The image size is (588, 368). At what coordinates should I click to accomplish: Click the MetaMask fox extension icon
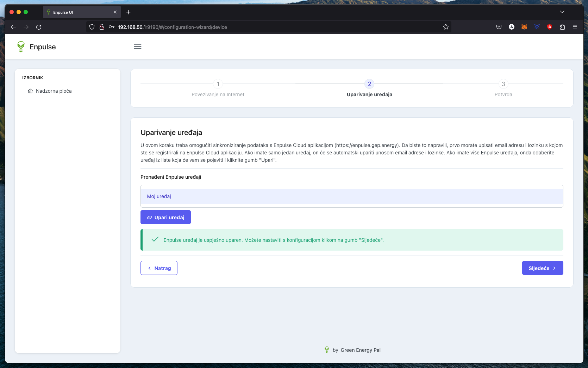(524, 27)
